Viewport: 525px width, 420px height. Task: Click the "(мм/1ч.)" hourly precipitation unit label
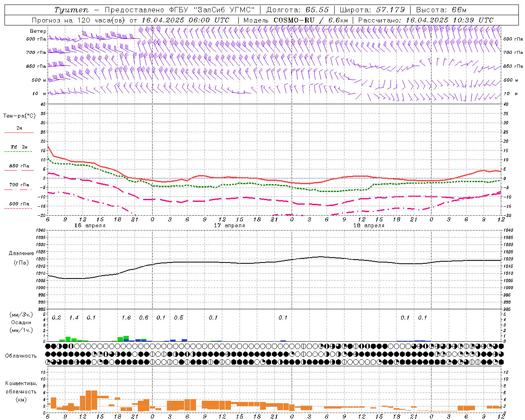[x=21, y=330]
